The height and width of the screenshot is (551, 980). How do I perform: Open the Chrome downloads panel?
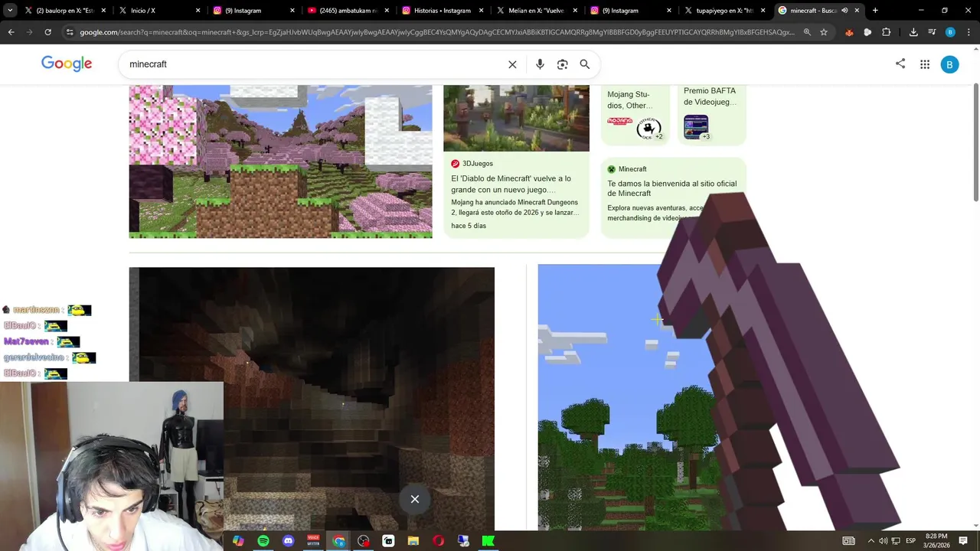point(913,32)
